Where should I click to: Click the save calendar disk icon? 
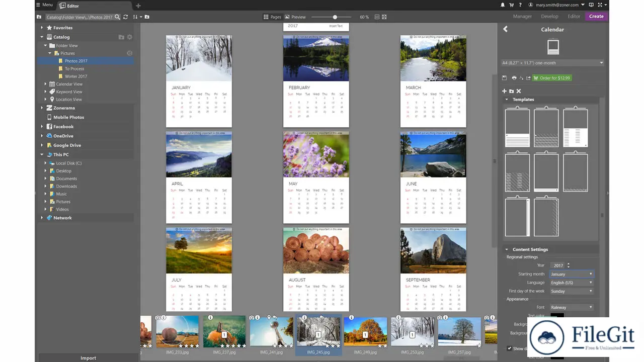pos(505,78)
